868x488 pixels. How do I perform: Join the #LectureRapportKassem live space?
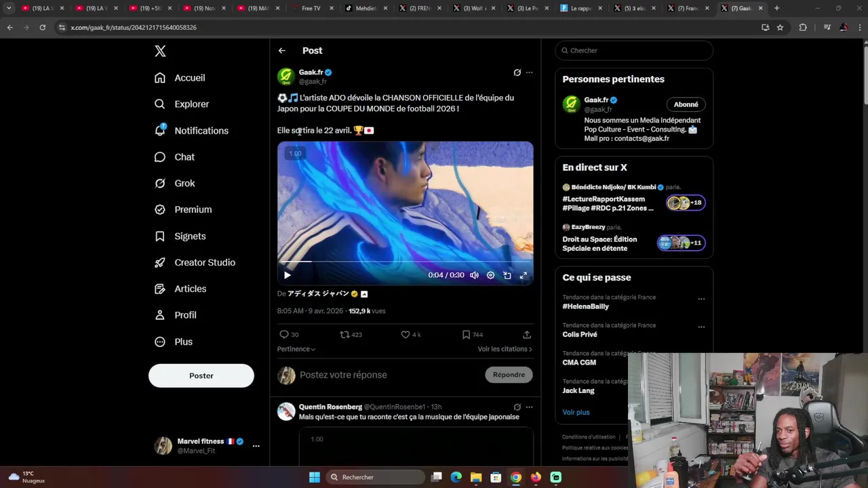pyautogui.click(x=634, y=199)
